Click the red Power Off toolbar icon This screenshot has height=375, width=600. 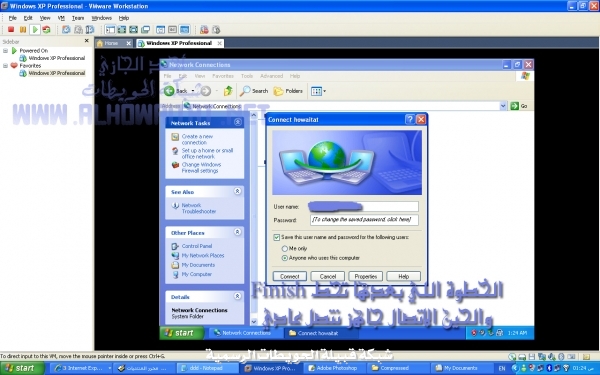click(x=11, y=29)
